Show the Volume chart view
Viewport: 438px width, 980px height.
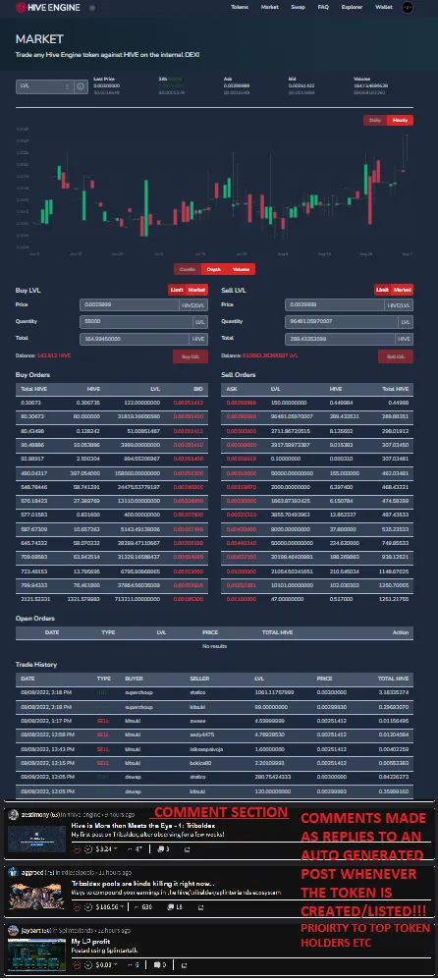click(x=241, y=269)
